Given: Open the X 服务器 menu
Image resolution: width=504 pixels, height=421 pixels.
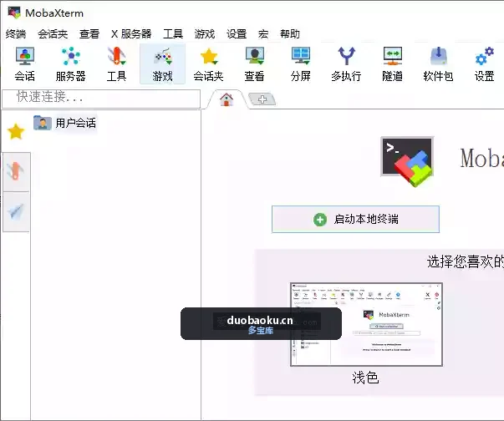Looking at the screenshot, I should coord(131,33).
